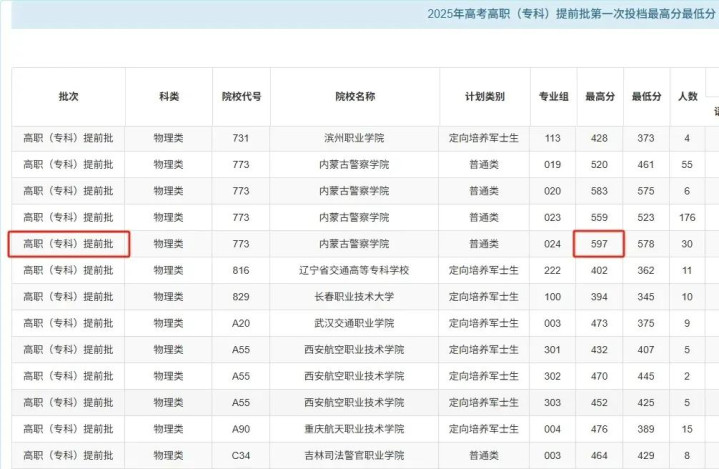Click the highest score 470 cell
This screenshot has height=469, width=719.
[599, 376]
